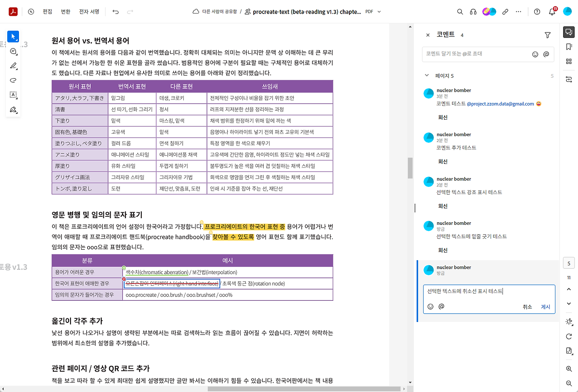Open the 편집 menu

click(47, 12)
